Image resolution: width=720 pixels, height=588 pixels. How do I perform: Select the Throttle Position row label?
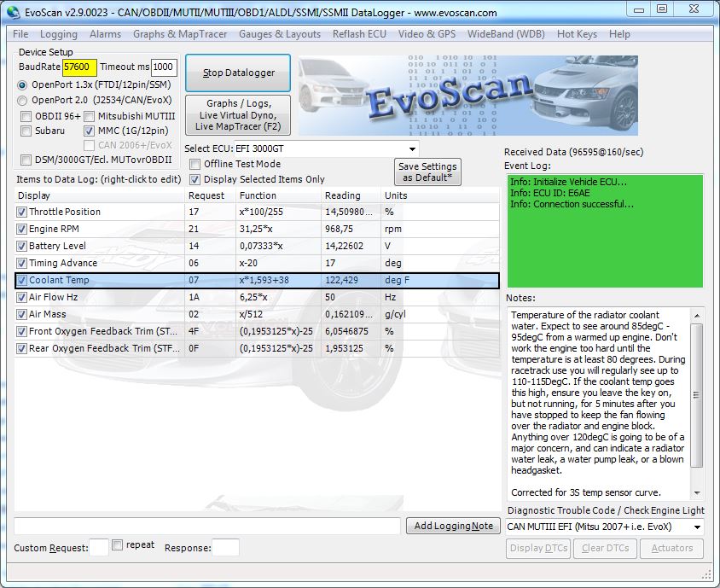tap(65, 212)
